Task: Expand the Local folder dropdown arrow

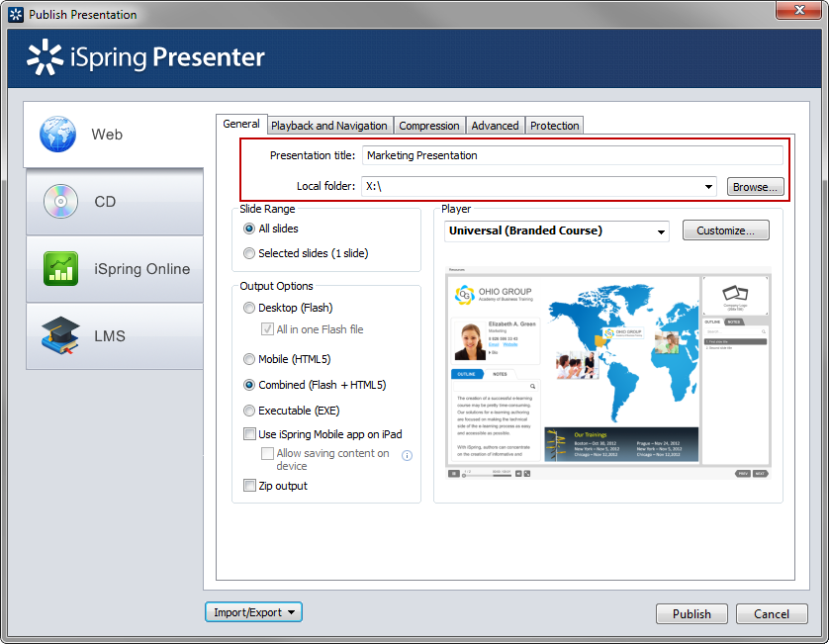Action: pyautogui.click(x=708, y=187)
